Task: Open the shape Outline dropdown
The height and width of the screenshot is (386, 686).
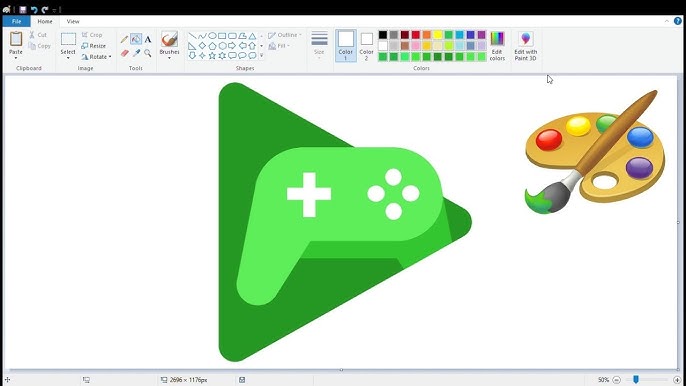Action: click(x=285, y=35)
